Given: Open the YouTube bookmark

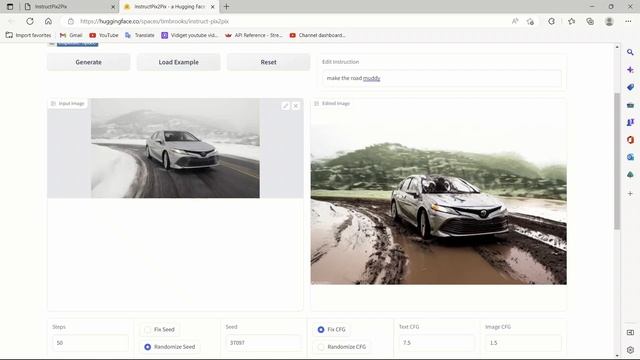Looking at the screenshot, I should pyautogui.click(x=104, y=35).
